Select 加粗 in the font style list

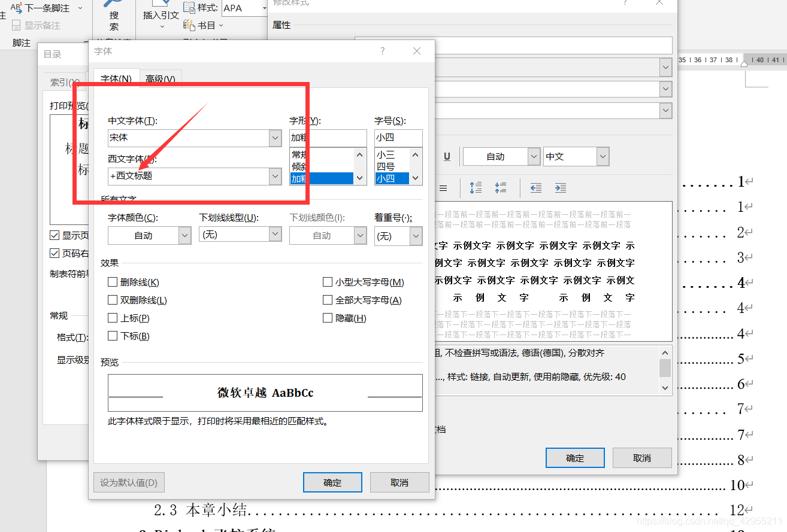(x=322, y=178)
